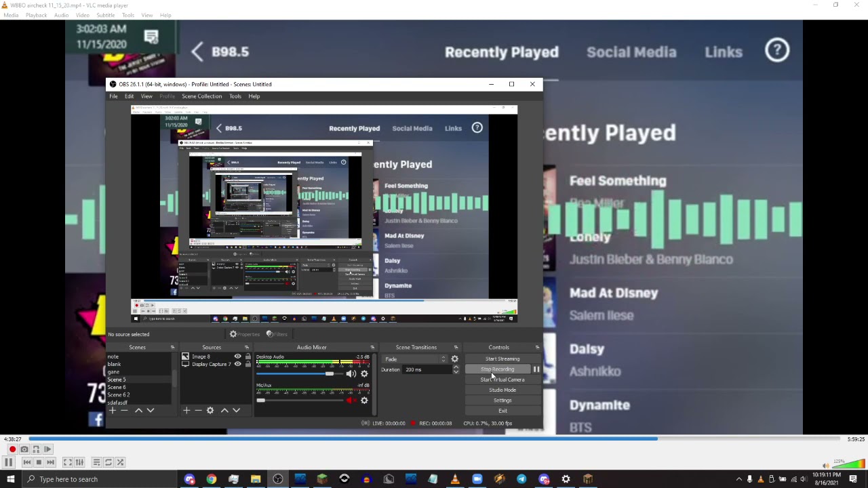Adjust the VLC volume slider
Viewport: 868px width, 488px height.
tap(850, 464)
